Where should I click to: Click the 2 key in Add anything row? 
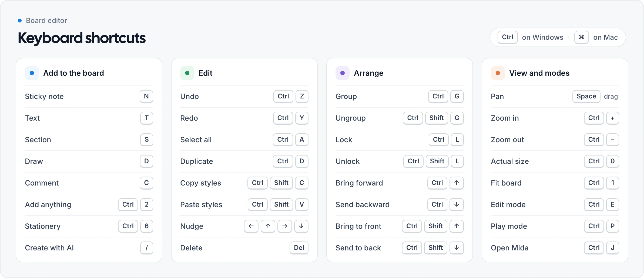(x=147, y=204)
